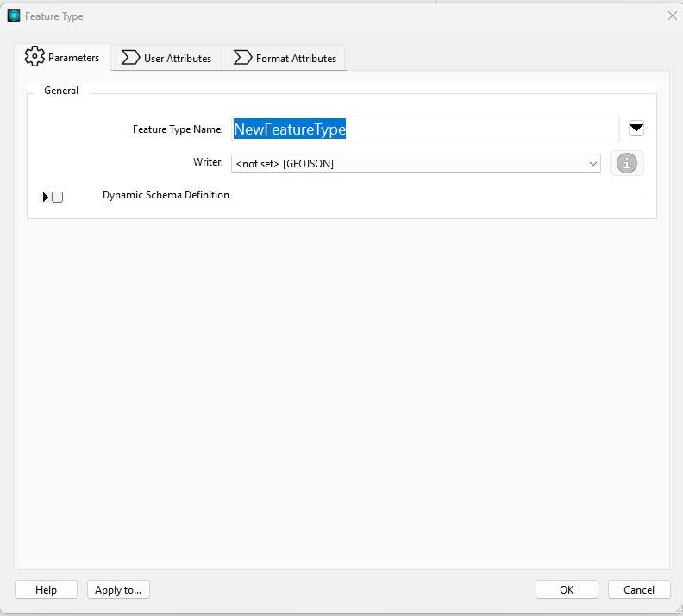
Task: Switch to the User Attributes tab
Action: [x=177, y=59]
